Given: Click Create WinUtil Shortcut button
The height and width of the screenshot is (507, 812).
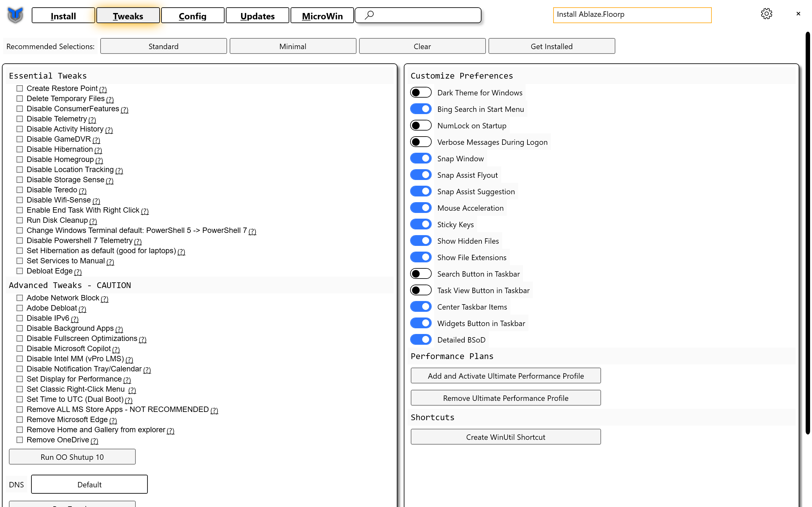Looking at the screenshot, I should coord(505,437).
